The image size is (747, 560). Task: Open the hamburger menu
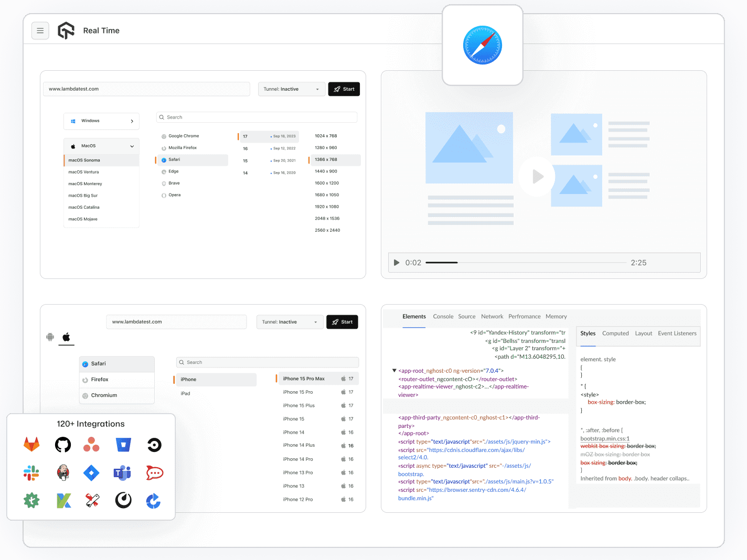(x=40, y=31)
